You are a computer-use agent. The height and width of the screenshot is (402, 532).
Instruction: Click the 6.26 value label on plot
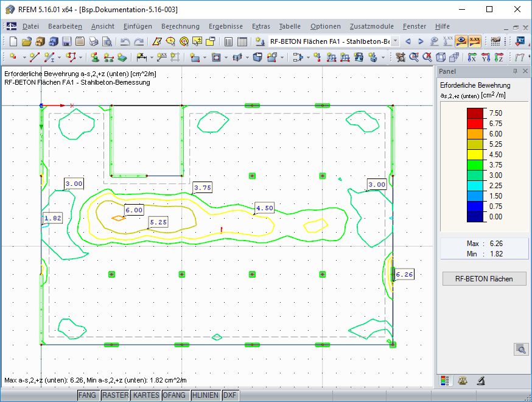click(x=404, y=274)
